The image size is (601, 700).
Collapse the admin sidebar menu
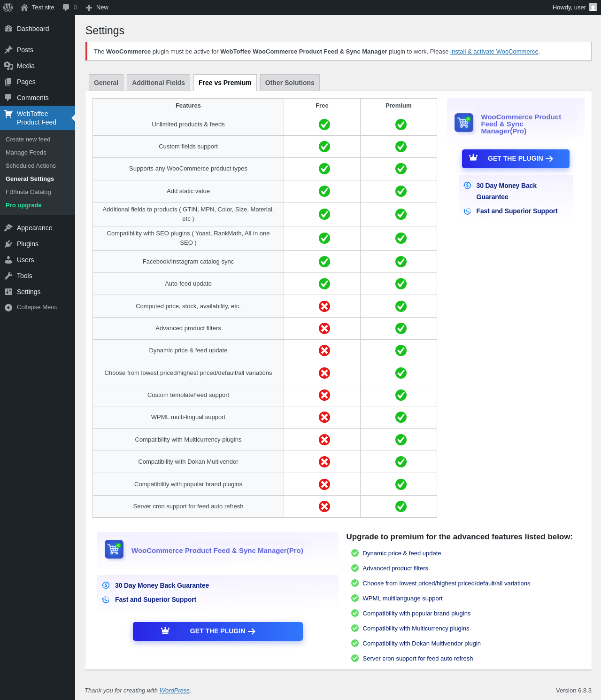coord(31,307)
